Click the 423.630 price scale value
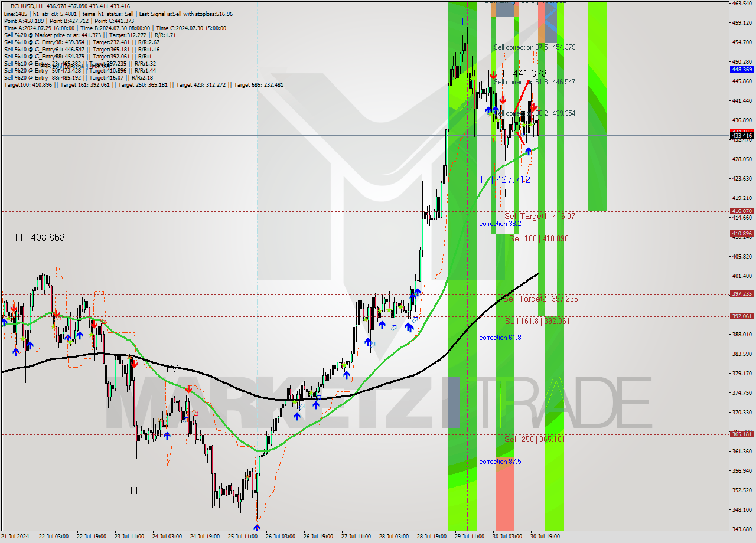 742,178
